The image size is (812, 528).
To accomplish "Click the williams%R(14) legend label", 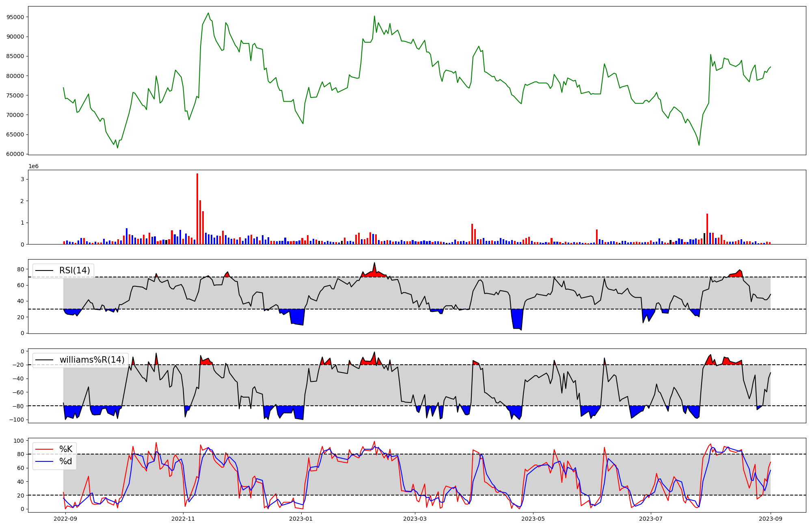I will coord(92,360).
